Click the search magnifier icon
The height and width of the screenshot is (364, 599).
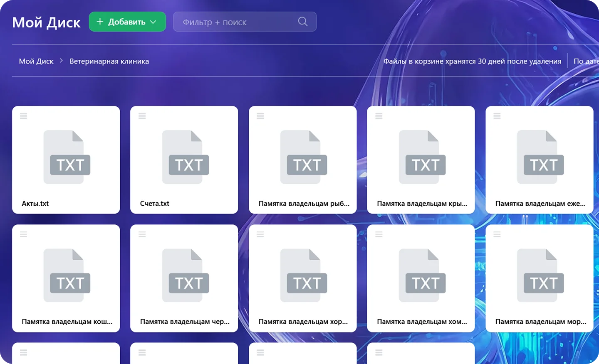pos(303,22)
